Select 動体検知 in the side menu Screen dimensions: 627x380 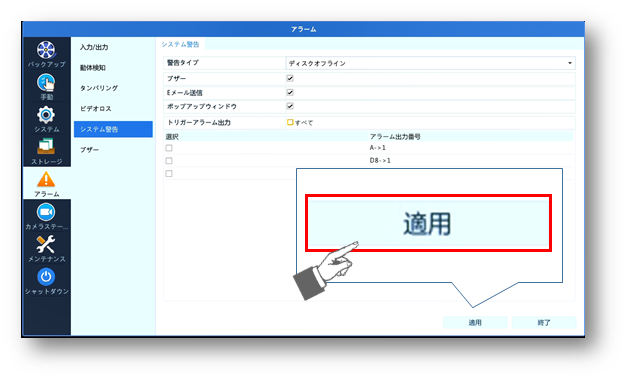point(92,68)
